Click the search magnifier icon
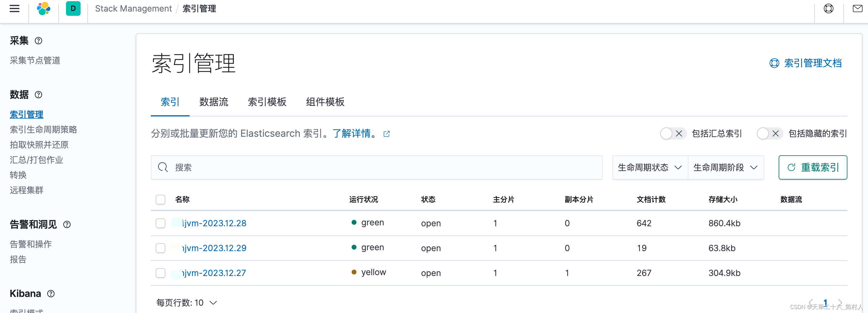This screenshot has width=868, height=313. click(x=163, y=167)
